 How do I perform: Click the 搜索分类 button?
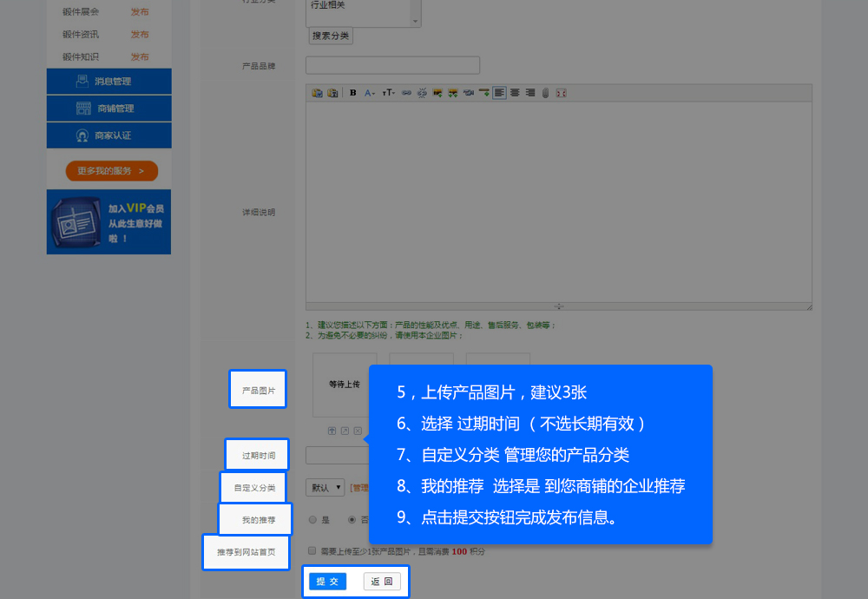[x=332, y=36]
